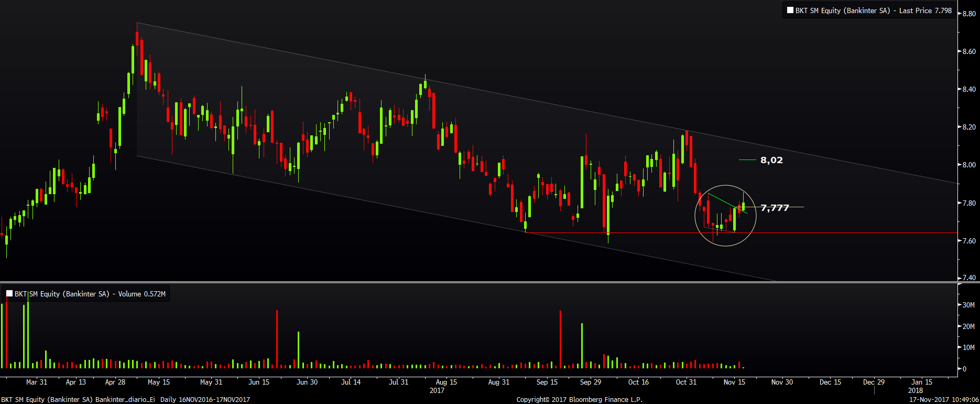The width and height of the screenshot is (980, 404).
Task: Click the Jul 14 date label
Action: [x=351, y=382]
